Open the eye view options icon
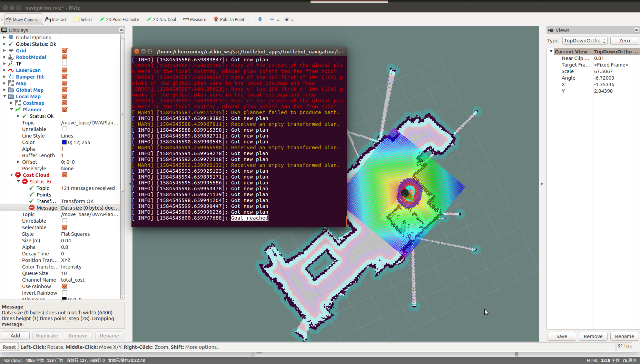640x364 pixels. (x=286, y=20)
